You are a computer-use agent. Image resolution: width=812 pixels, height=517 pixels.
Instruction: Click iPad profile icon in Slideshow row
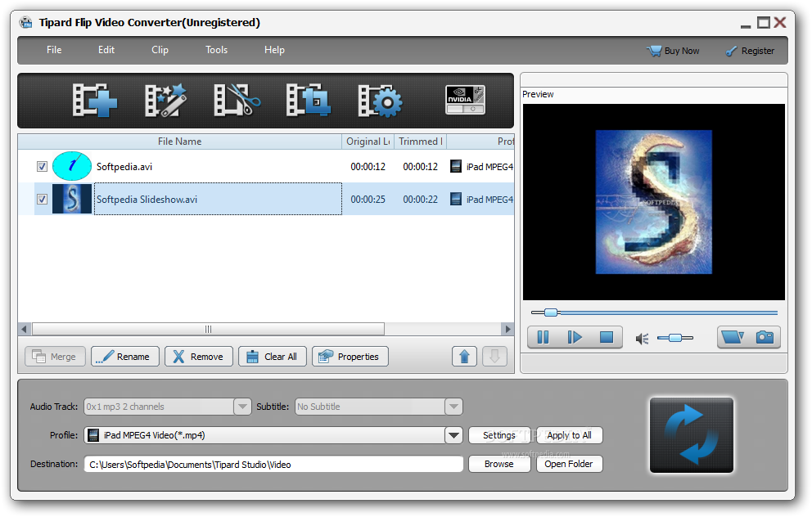point(456,199)
